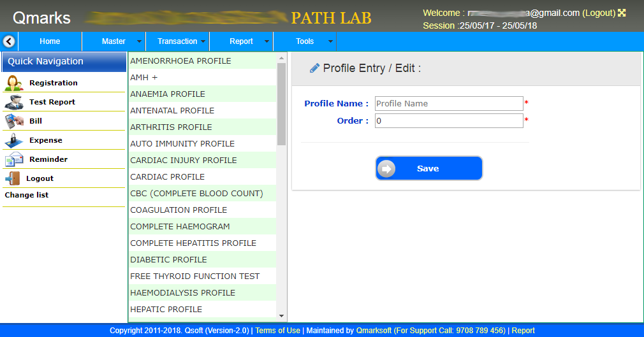
Task: Click the arrow icon on the Save button
Action: (386, 169)
